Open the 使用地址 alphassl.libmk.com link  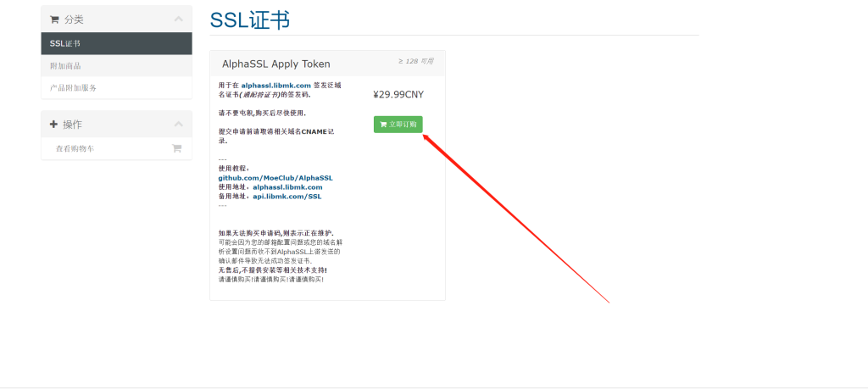(287, 187)
